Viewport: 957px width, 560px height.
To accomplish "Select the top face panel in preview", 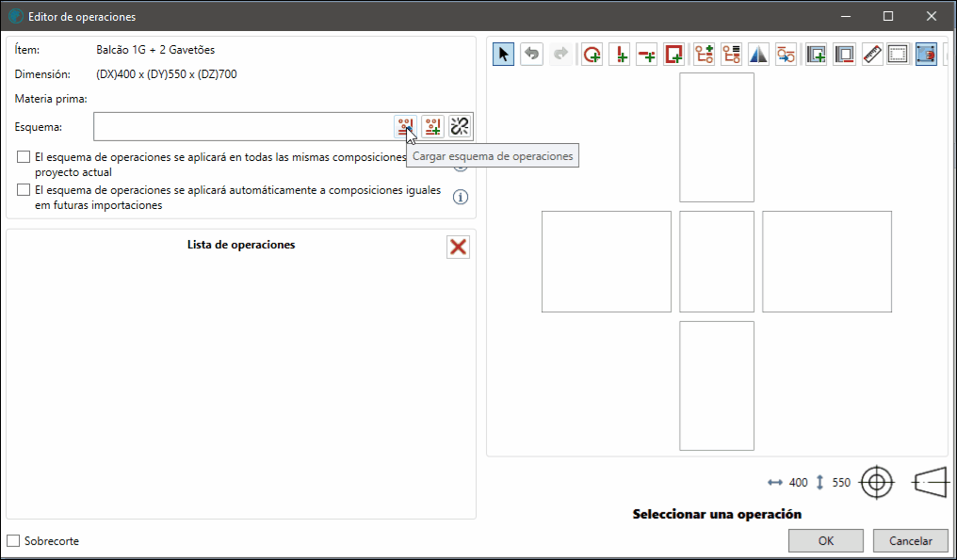I will tap(717, 137).
